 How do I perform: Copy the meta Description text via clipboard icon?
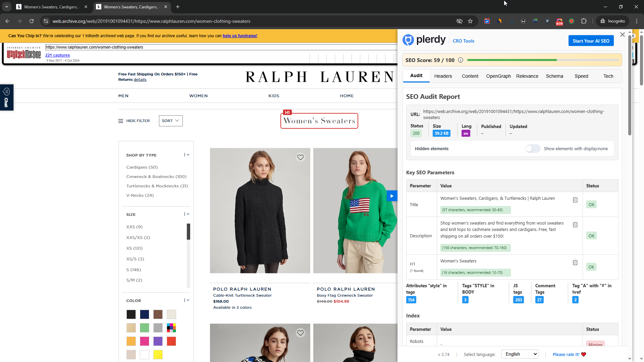575,225
